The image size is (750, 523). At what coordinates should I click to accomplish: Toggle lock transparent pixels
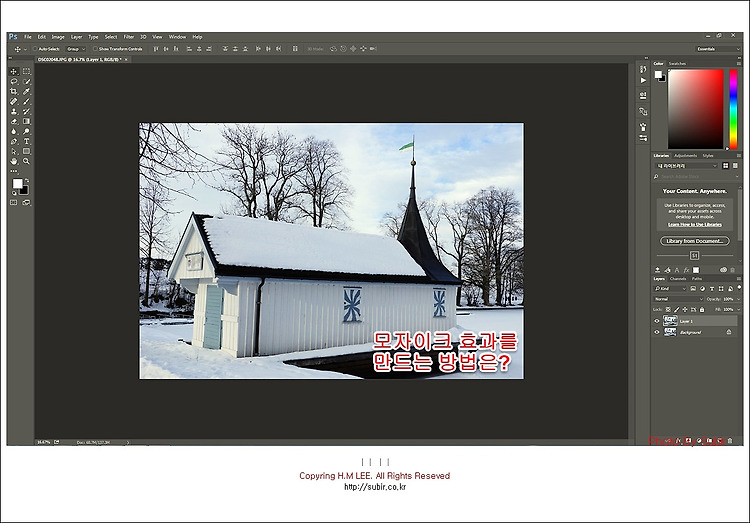pos(668,310)
